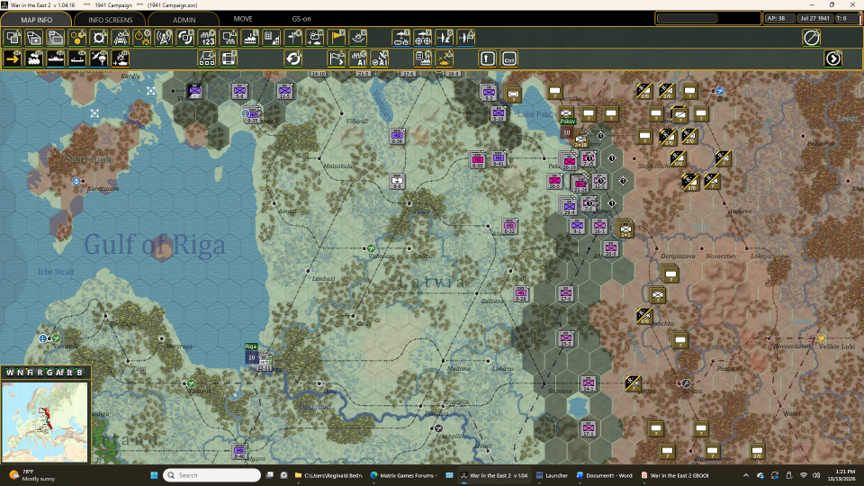Image resolution: width=864 pixels, height=486 pixels.
Task: Click the yellow flag icon
Action: point(337,38)
